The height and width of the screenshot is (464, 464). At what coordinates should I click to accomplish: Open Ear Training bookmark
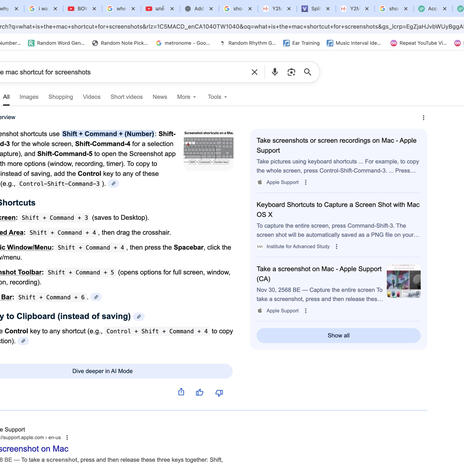301,43
